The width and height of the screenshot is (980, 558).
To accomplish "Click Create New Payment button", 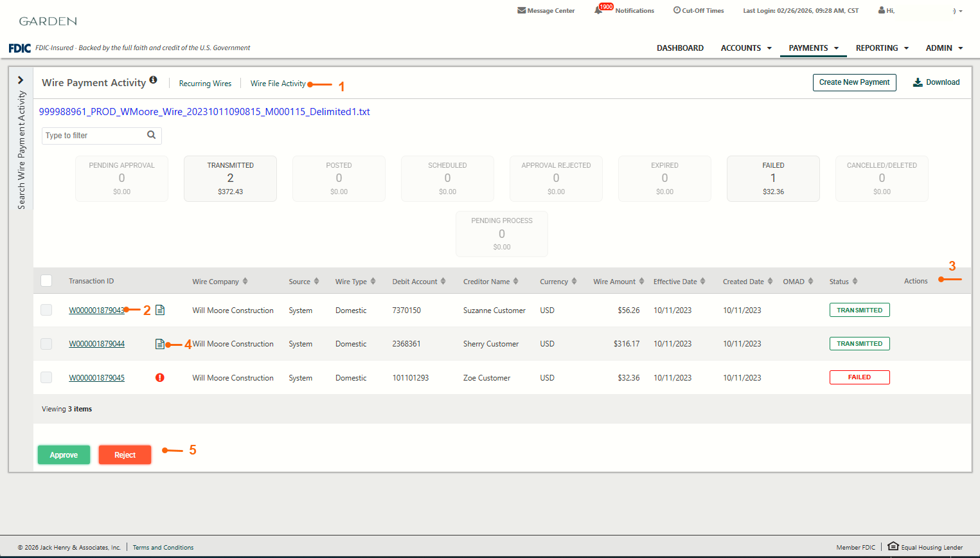I will point(854,82).
